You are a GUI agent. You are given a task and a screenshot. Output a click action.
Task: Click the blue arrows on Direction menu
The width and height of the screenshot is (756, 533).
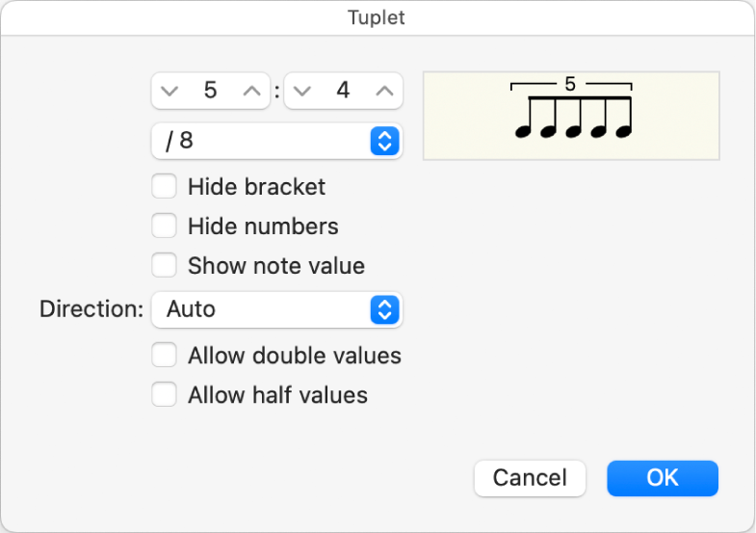tap(383, 309)
